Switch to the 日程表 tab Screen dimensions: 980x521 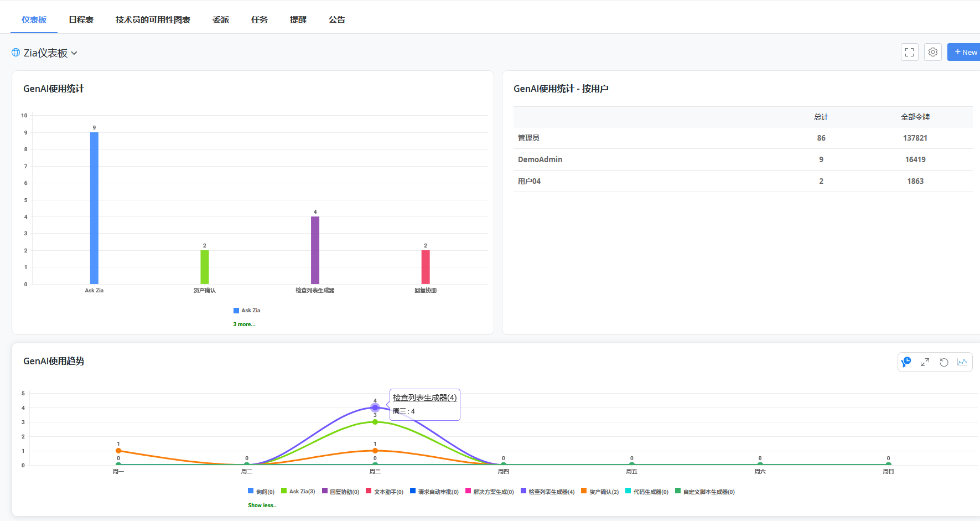[x=81, y=20]
